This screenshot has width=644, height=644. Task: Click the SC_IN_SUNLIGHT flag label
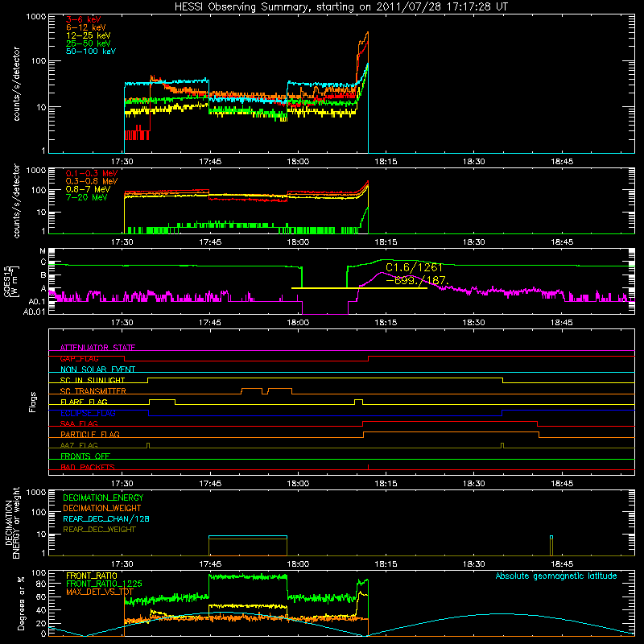click(93, 380)
